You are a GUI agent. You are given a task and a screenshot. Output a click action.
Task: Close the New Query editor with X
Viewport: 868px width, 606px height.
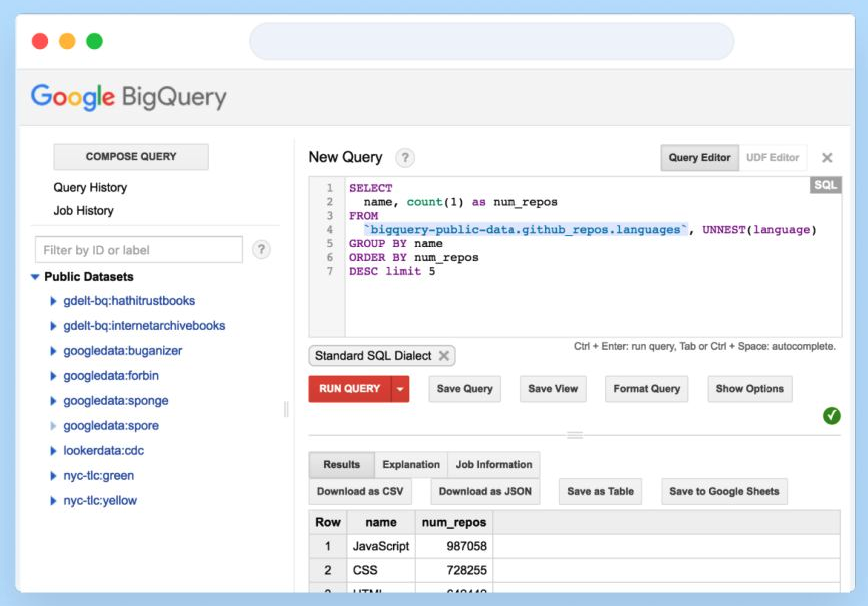827,158
